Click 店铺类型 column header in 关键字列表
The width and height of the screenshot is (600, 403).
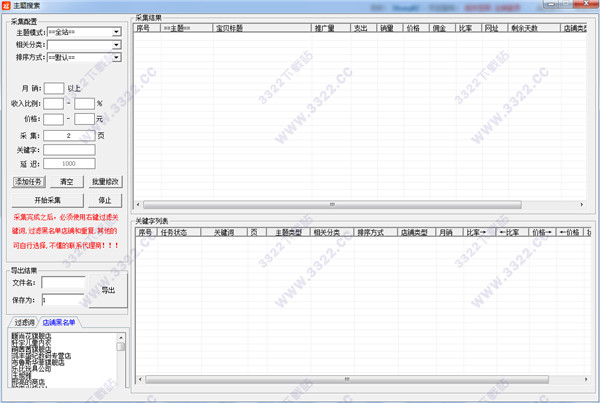point(417,232)
